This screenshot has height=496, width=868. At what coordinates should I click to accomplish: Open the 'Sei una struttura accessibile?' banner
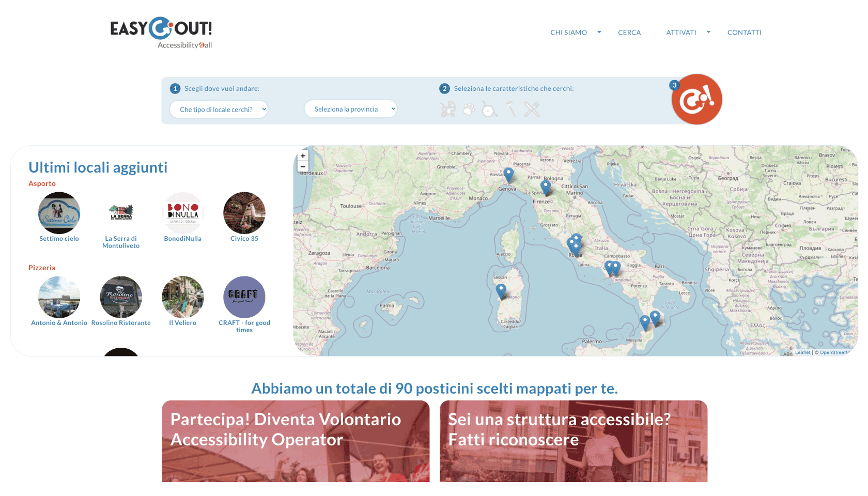574,441
